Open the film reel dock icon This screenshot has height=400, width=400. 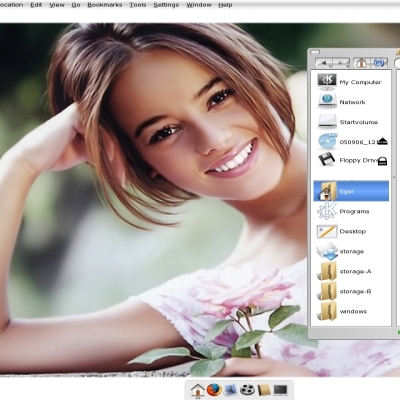247,389
